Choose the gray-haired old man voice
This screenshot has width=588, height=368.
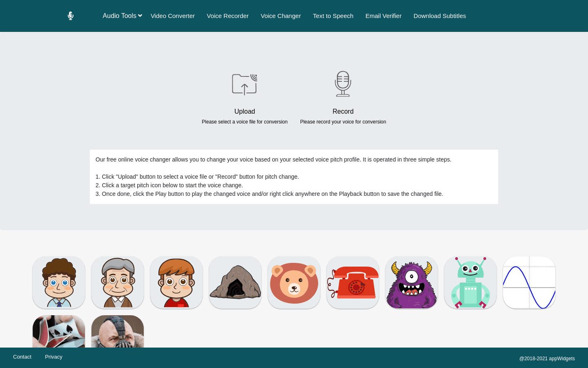pos(118,283)
